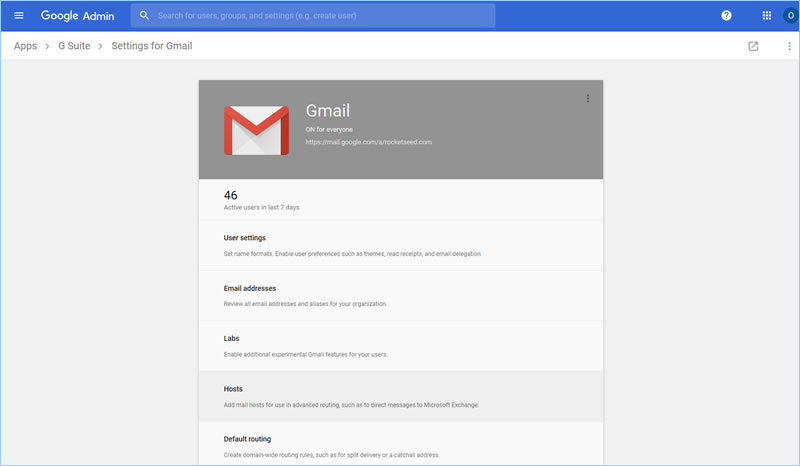This screenshot has height=466, width=800.
Task: Open Labs section
Action: pyautogui.click(x=401, y=346)
